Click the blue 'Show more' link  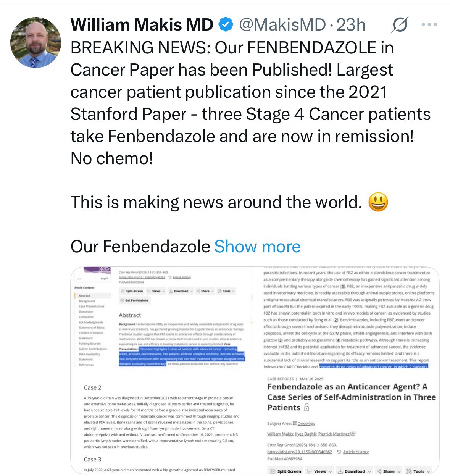[257, 247]
